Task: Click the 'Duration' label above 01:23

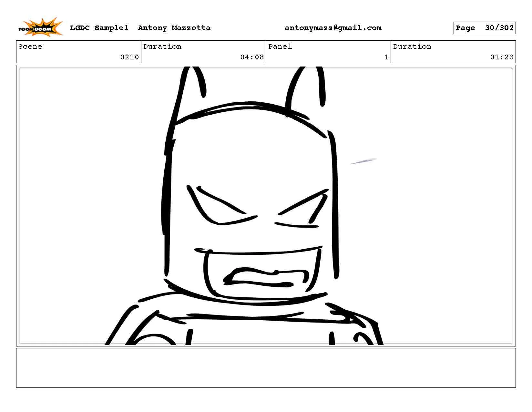Action: [x=412, y=46]
